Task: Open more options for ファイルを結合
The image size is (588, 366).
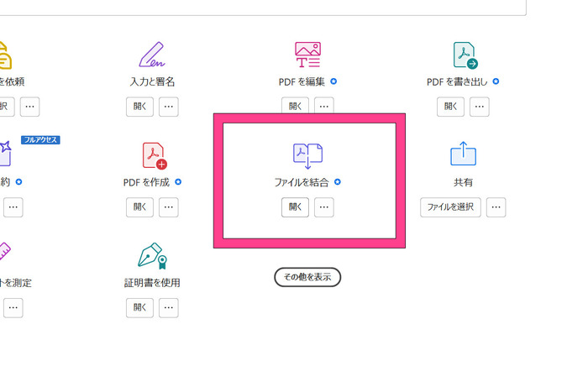Action: [x=324, y=207]
